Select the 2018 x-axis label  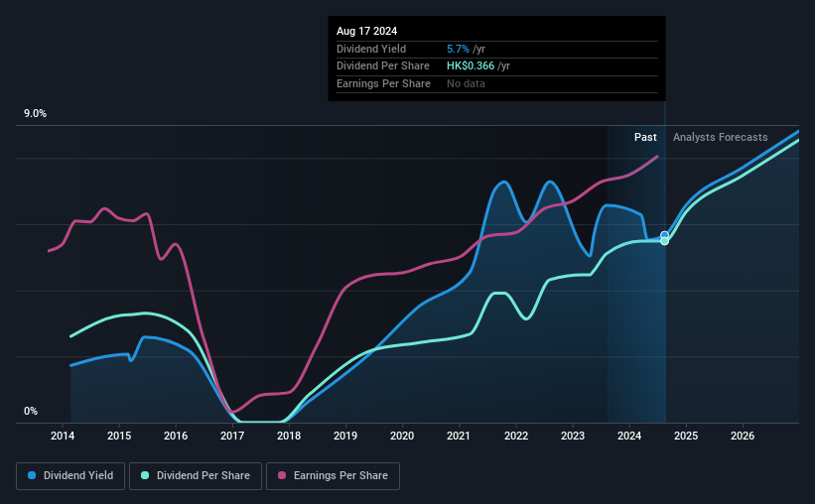click(x=289, y=436)
